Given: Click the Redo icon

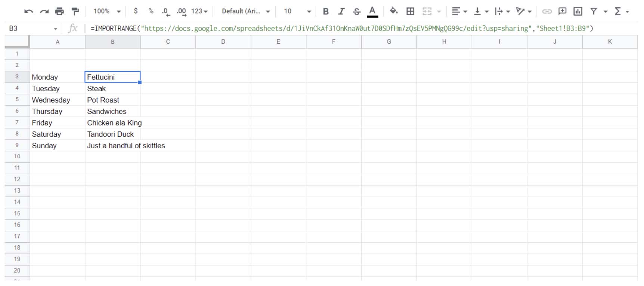Looking at the screenshot, I should [44, 11].
